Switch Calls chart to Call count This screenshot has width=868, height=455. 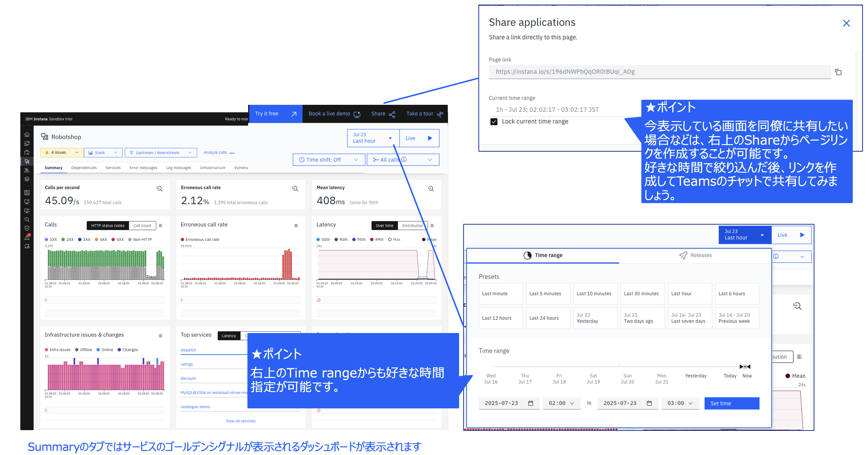(x=142, y=226)
